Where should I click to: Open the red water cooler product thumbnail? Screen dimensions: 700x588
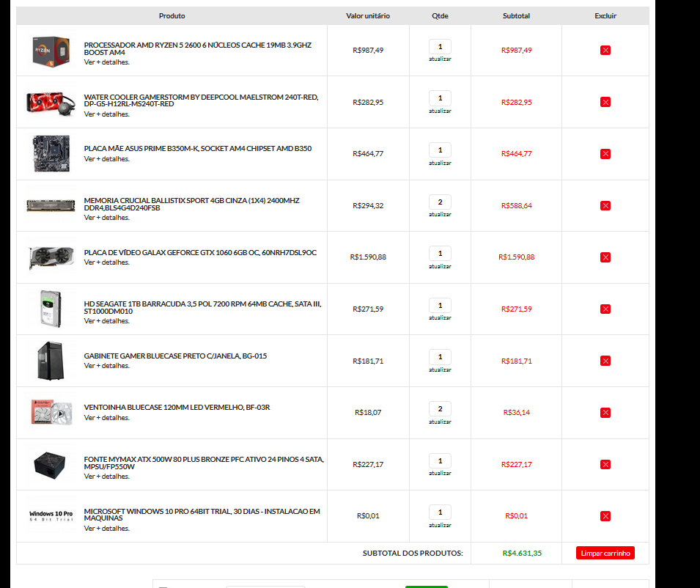51,103
